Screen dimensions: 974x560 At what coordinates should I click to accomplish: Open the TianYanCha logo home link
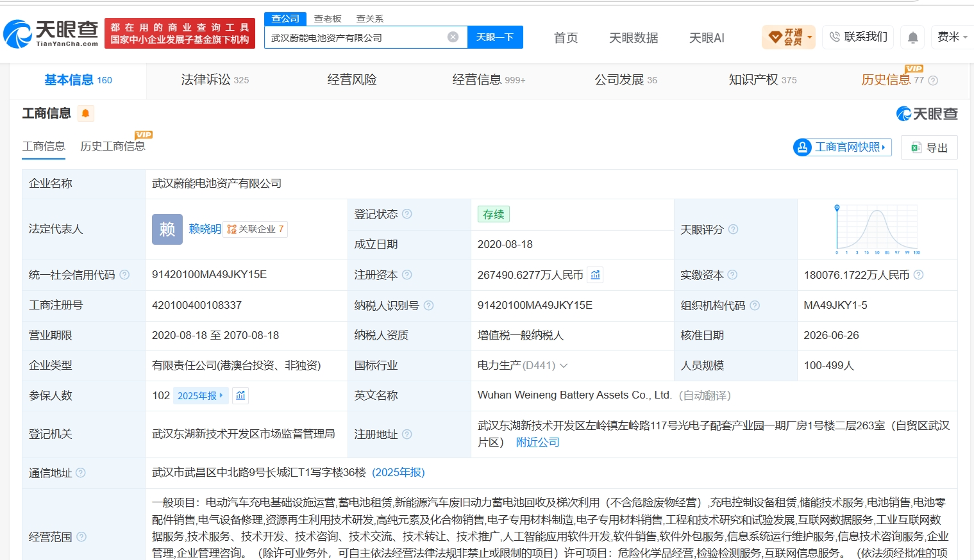(x=51, y=33)
